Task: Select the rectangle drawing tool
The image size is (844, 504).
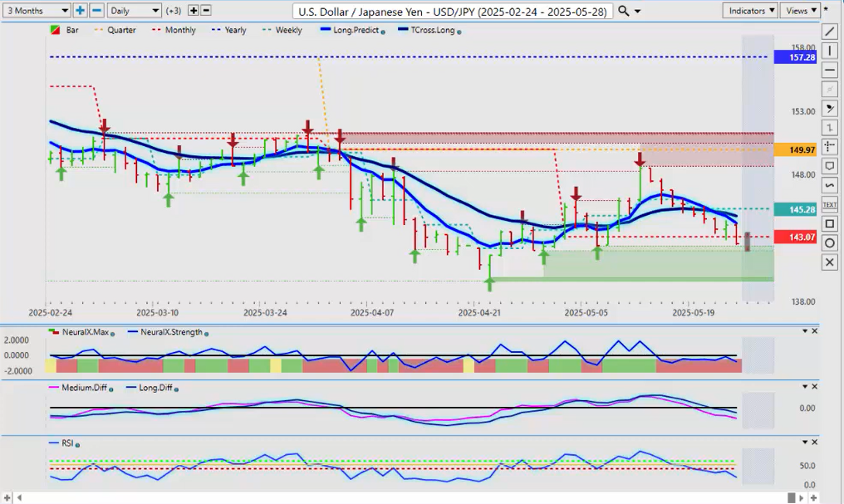Action: pos(829,223)
